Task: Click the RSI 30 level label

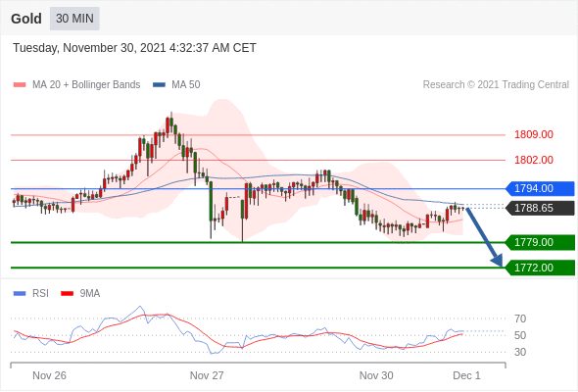Action: pos(520,352)
